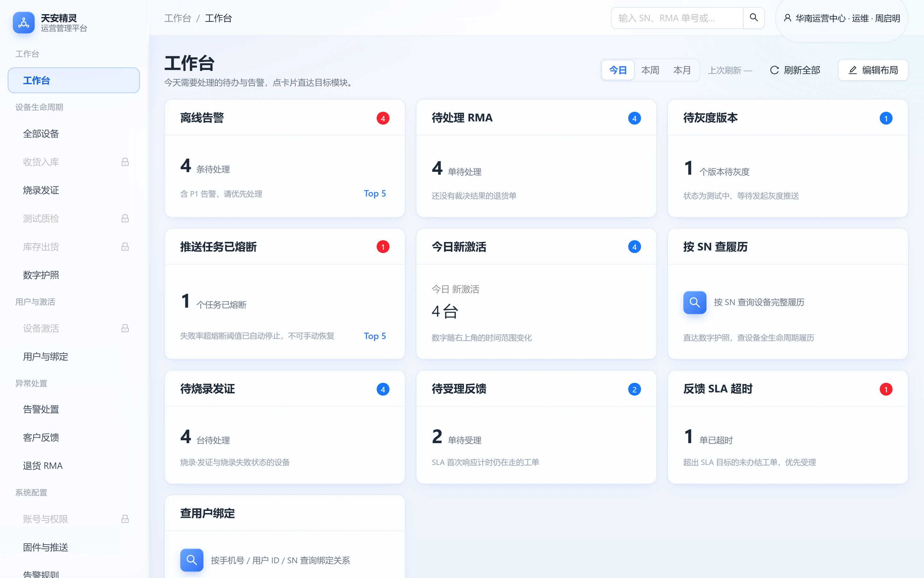
Task: Switch time range to 本周
Action: (650, 70)
